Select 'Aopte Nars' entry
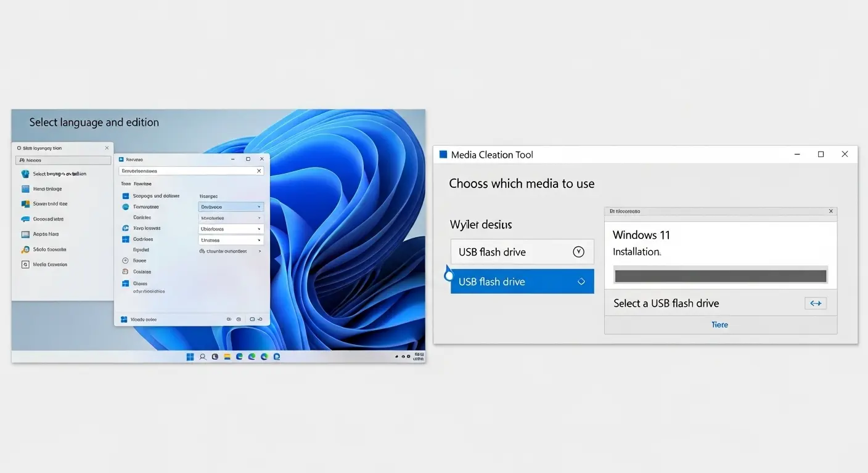Image resolution: width=868 pixels, height=473 pixels. tap(46, 234)
